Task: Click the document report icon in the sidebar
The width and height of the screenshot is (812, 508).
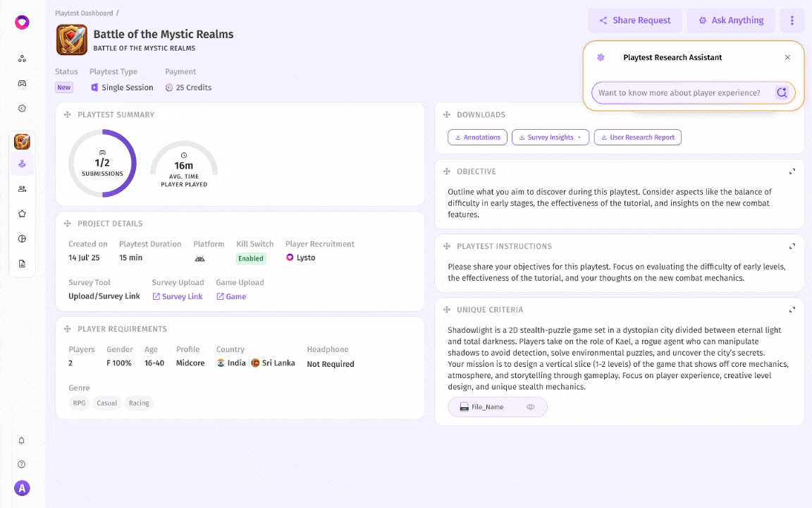Action: pyautogui.click(x=22, y=263)
